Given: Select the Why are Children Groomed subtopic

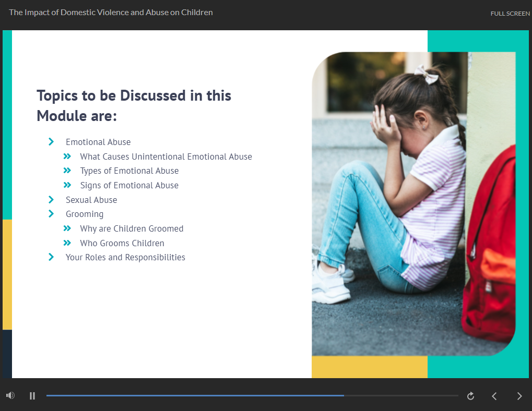Looking at the screenshot, I should click(x=132, y=228).
